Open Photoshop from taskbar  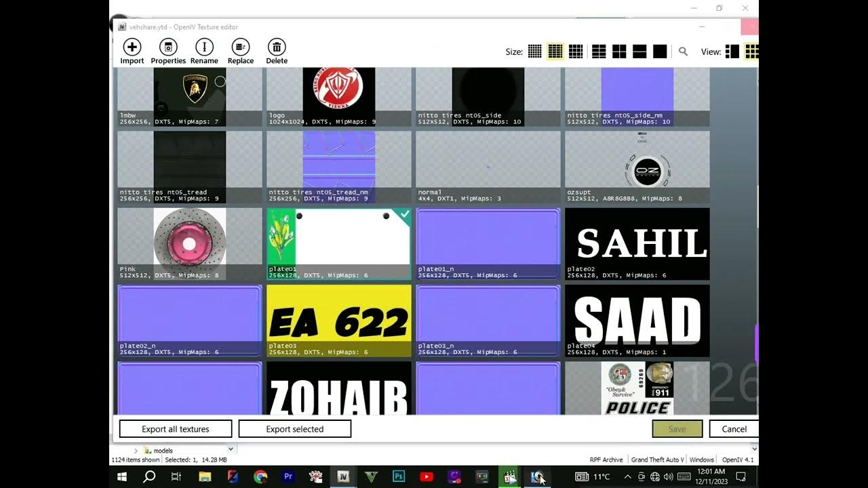coord(399,476)
